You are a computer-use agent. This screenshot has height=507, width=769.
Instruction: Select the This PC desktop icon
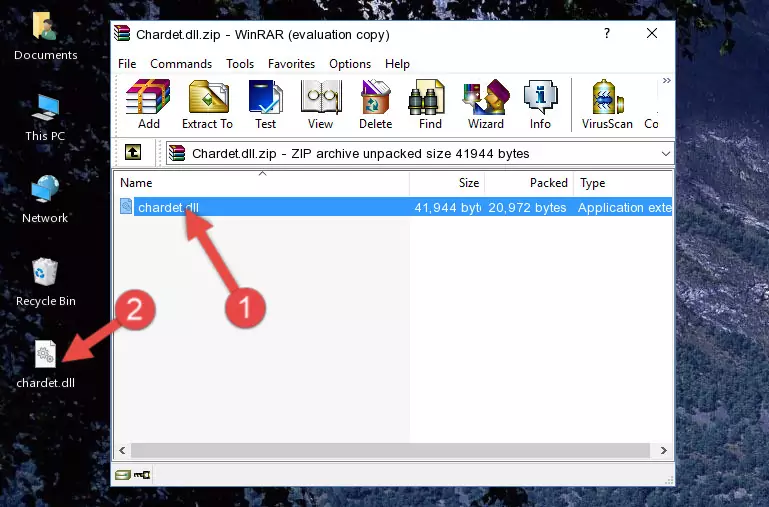click(x=45, y=118)
